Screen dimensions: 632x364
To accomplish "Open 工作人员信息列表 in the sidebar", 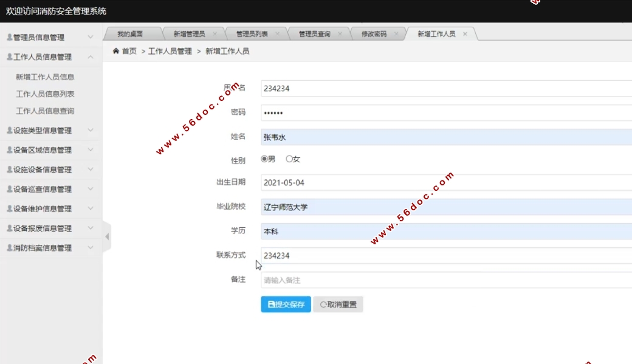I will 45,94.
